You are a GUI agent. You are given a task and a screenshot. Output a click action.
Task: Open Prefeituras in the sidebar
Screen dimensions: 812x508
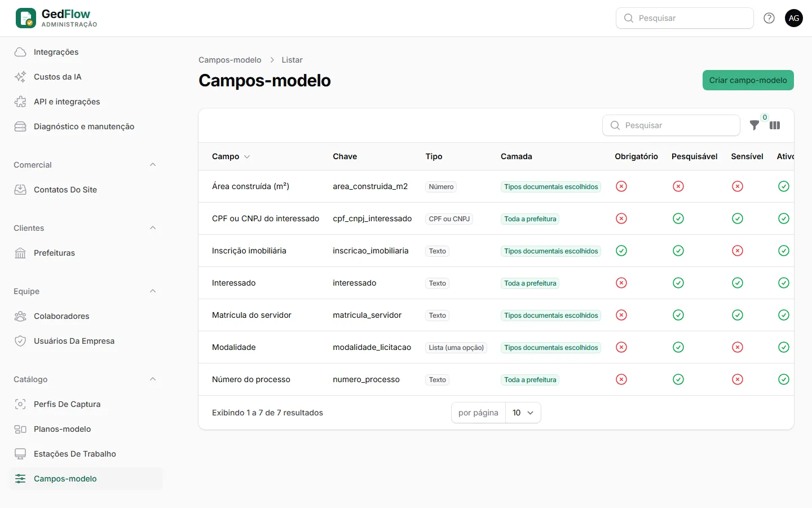point(86,253)
